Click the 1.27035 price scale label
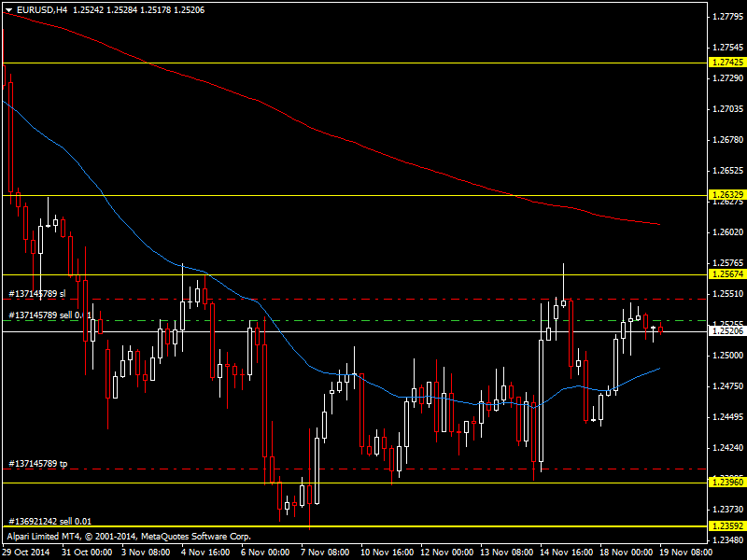This screenshot has height=560, width=747. point(727,109)
